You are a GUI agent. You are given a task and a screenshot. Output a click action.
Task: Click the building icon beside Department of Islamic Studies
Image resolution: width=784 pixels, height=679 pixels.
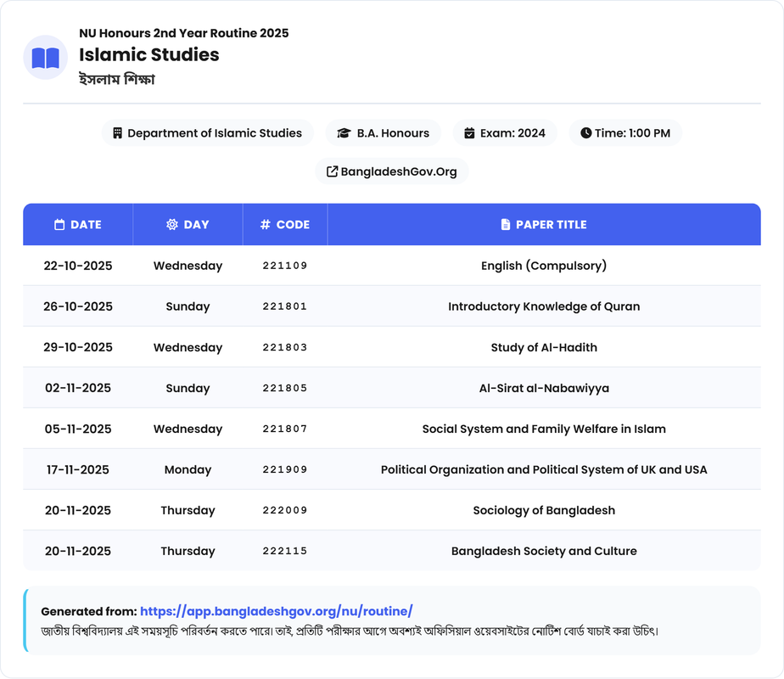click(117, 133)
